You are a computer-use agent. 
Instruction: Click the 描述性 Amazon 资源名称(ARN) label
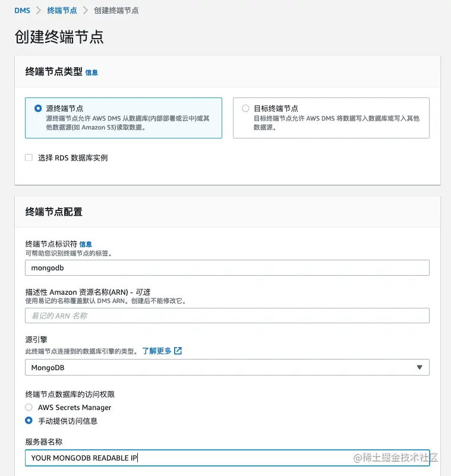88,292
